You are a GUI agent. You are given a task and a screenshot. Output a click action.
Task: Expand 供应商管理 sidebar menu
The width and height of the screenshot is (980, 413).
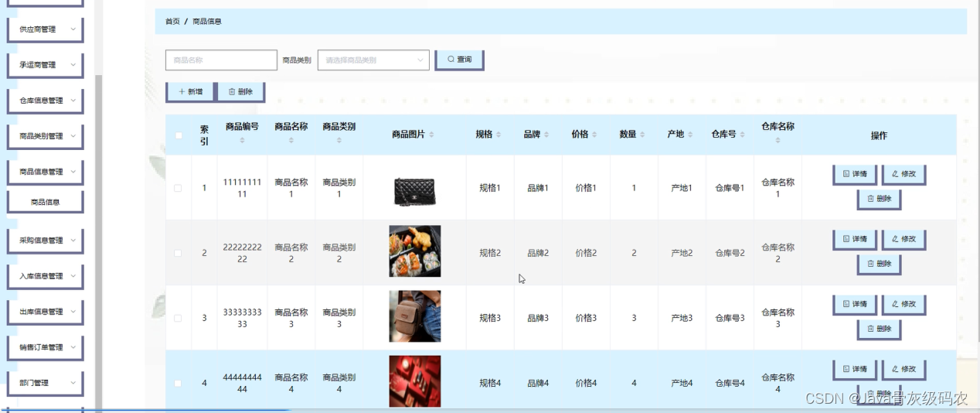pyautogui.click(x=45, y=29)
